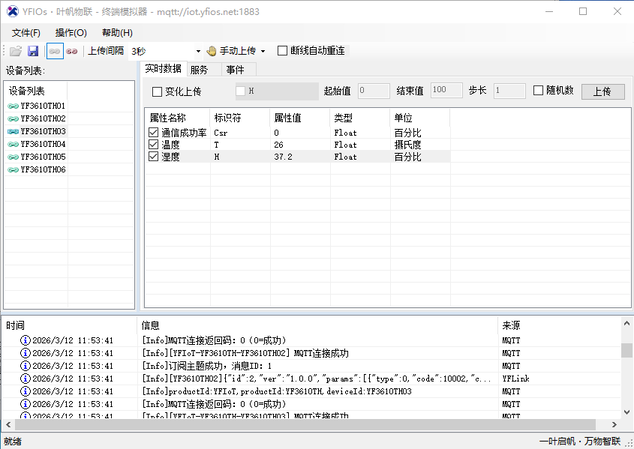Screen dimensions: 634x449
Task: Click link icon beside YF3610TH03
Action: pyautogui.click(x=13, y=131)
